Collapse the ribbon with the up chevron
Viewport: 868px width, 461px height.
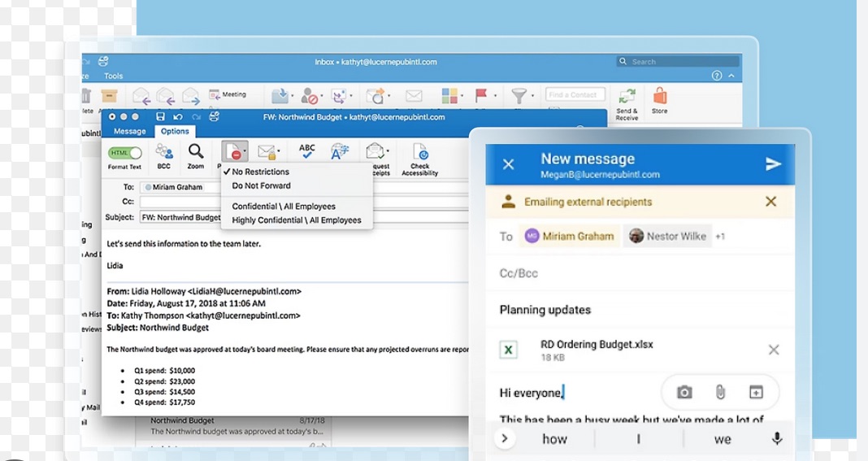click(731, 76)
